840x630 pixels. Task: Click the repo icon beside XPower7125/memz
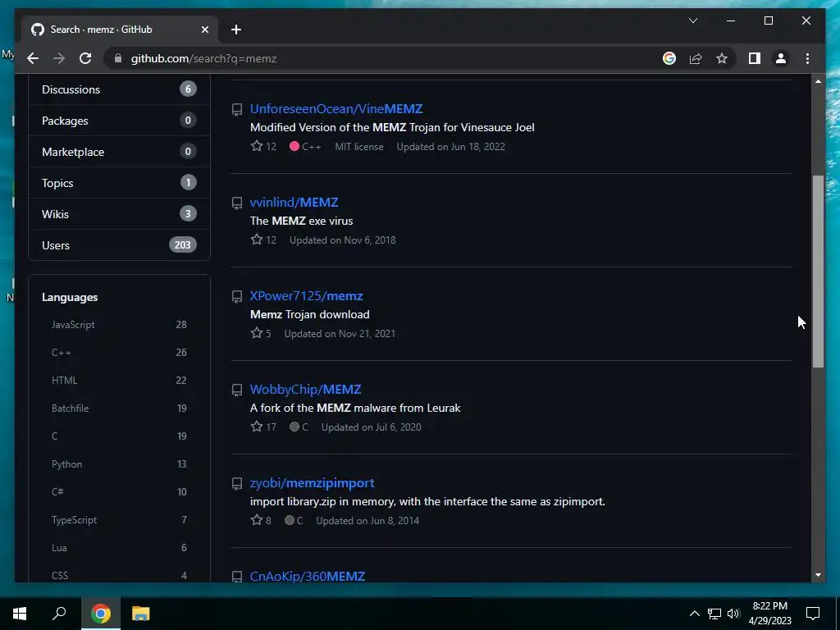tap(237, 296)
